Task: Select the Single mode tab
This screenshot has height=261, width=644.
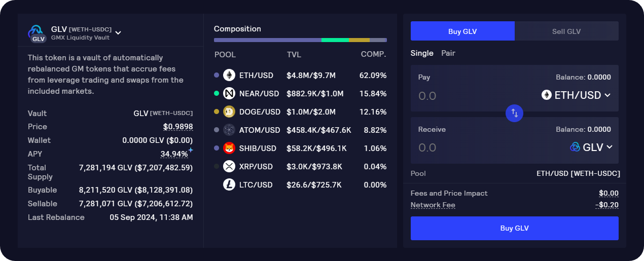Action: click(422, 53)
